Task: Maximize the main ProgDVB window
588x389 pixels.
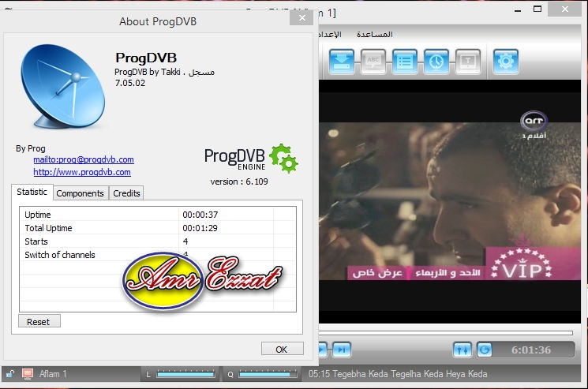Action: [537, 9]
